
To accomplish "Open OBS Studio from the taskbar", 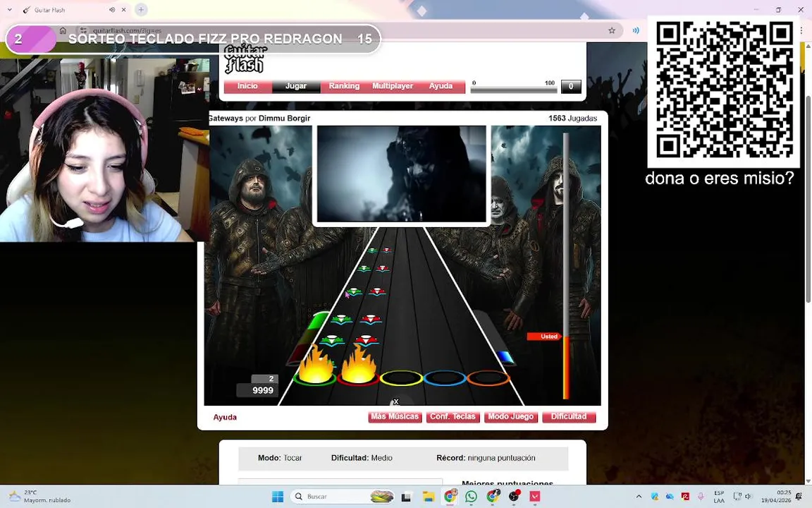I will (514, 497).
